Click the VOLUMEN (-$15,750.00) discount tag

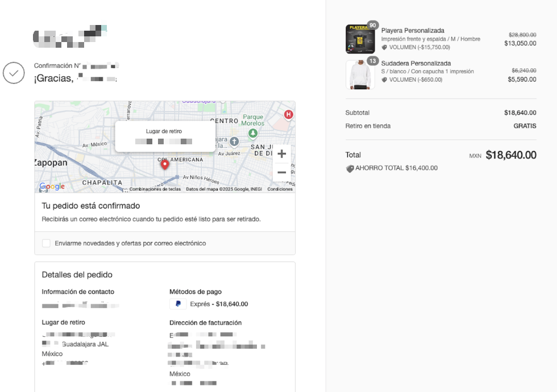415,47
